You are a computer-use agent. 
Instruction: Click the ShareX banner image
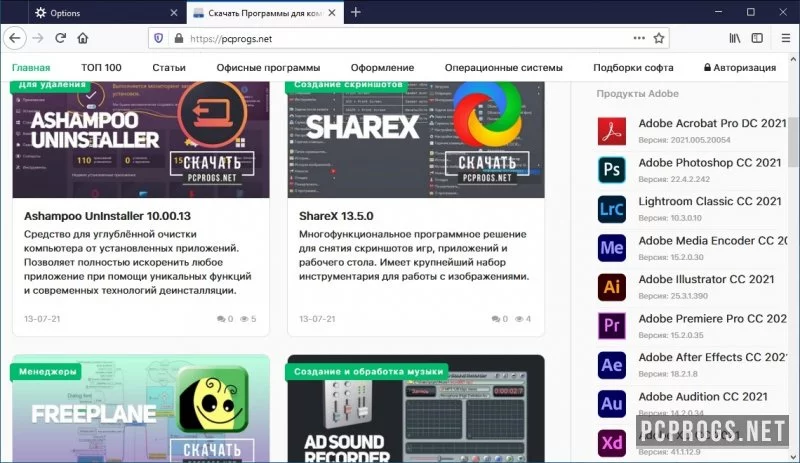coord(416,140)
